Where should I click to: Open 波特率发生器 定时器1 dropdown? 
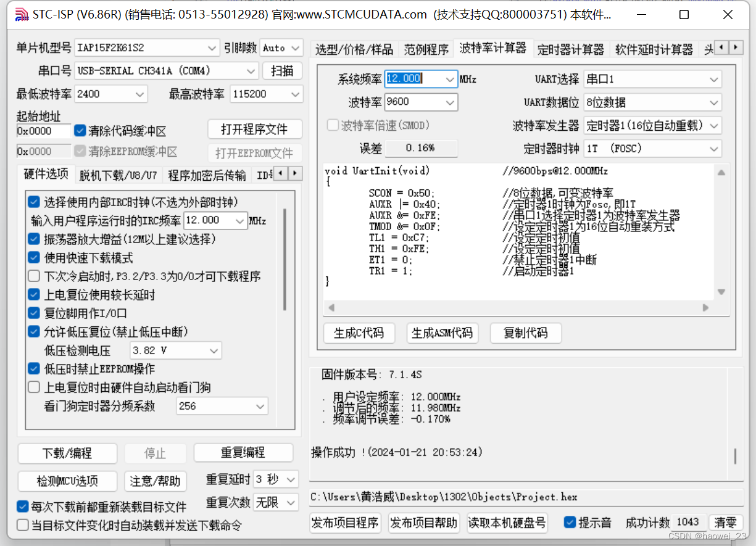(x=652, y=125)
